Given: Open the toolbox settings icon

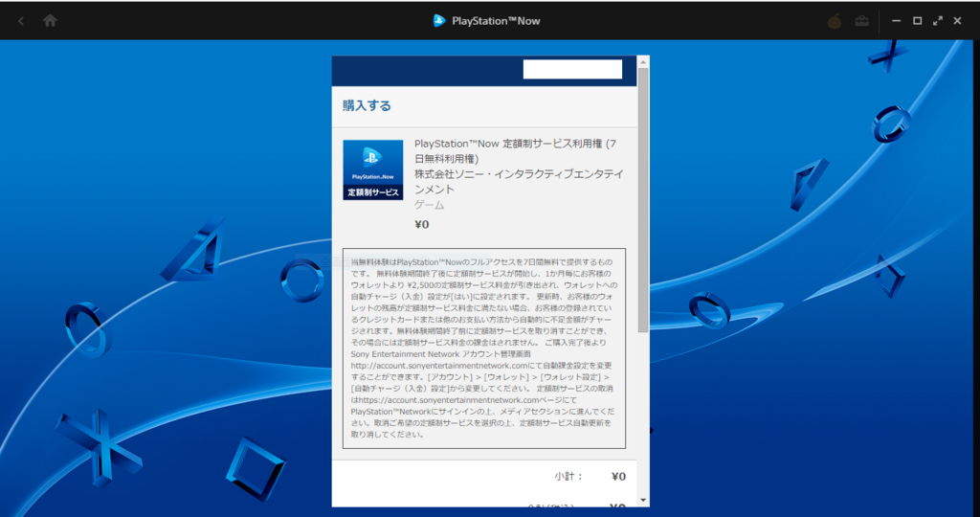Looking at the screenshot, I should coord(862,21).
